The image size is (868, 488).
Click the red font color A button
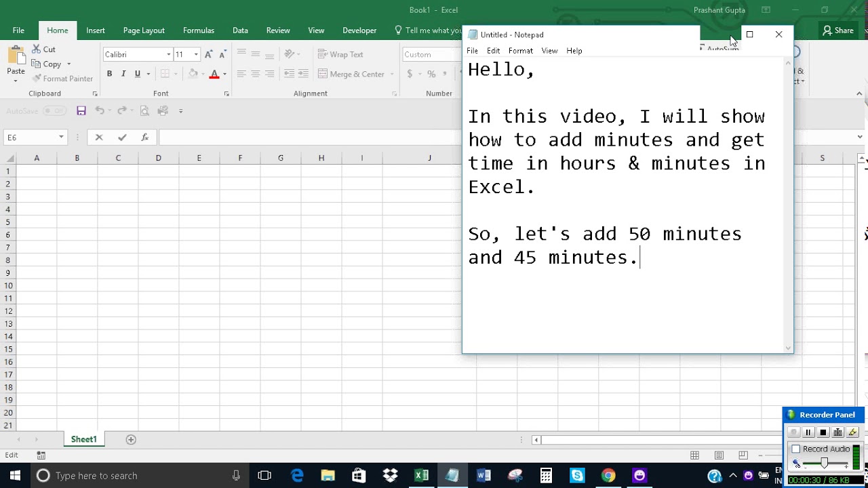coord(214,74)
